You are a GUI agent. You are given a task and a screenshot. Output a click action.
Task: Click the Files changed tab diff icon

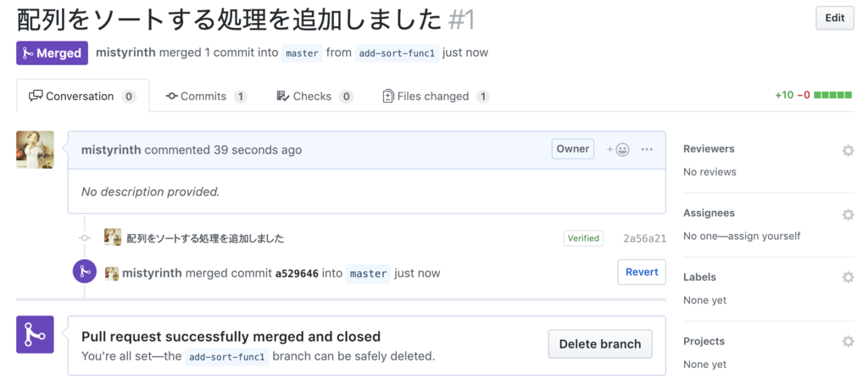pyautogui.click(x=388, y=96)
